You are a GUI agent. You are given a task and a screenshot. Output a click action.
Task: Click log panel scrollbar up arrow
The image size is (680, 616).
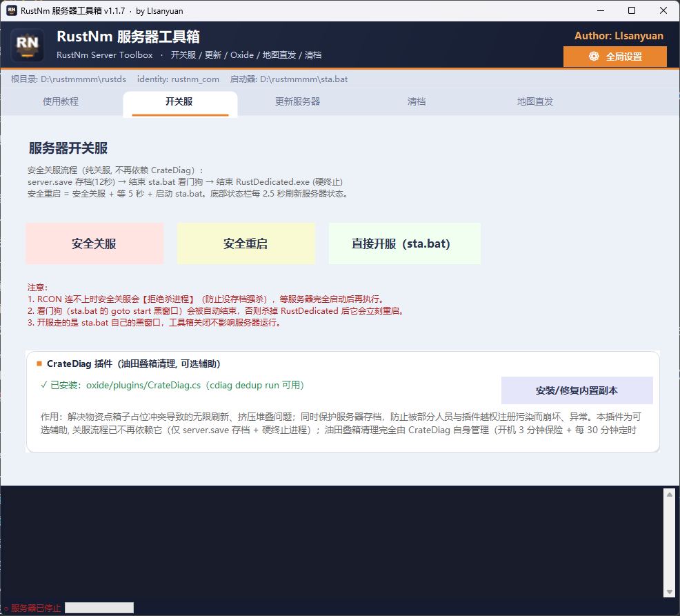coord(669,495)
